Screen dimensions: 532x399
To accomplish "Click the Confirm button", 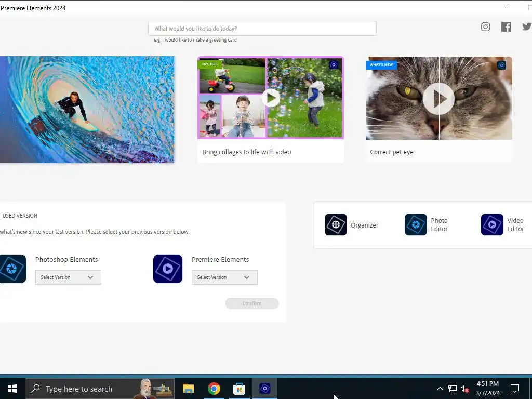I will click(x=252, y=303).
